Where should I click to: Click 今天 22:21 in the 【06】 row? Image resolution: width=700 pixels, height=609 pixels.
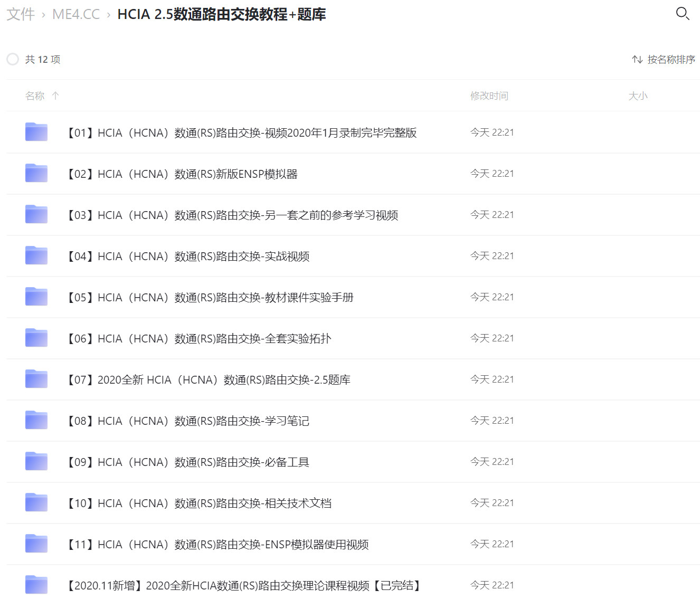click(x=492, y=338)
